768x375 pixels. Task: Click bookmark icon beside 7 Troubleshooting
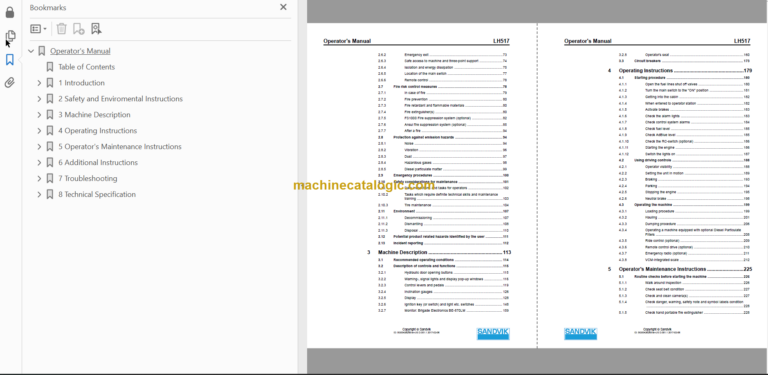49,178
